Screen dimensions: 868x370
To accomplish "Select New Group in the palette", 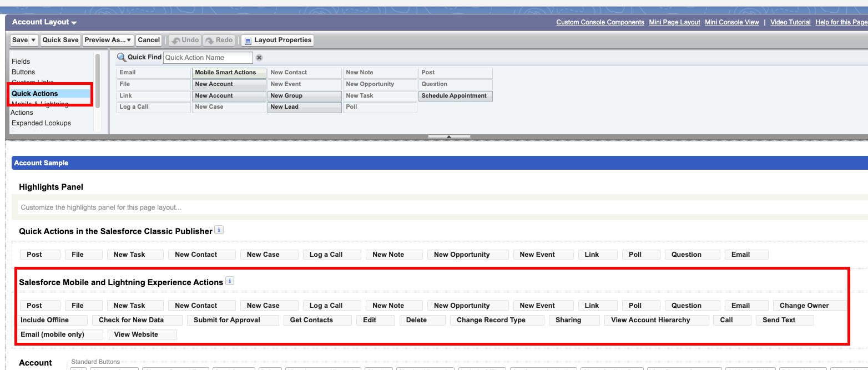I will (304, 96).
